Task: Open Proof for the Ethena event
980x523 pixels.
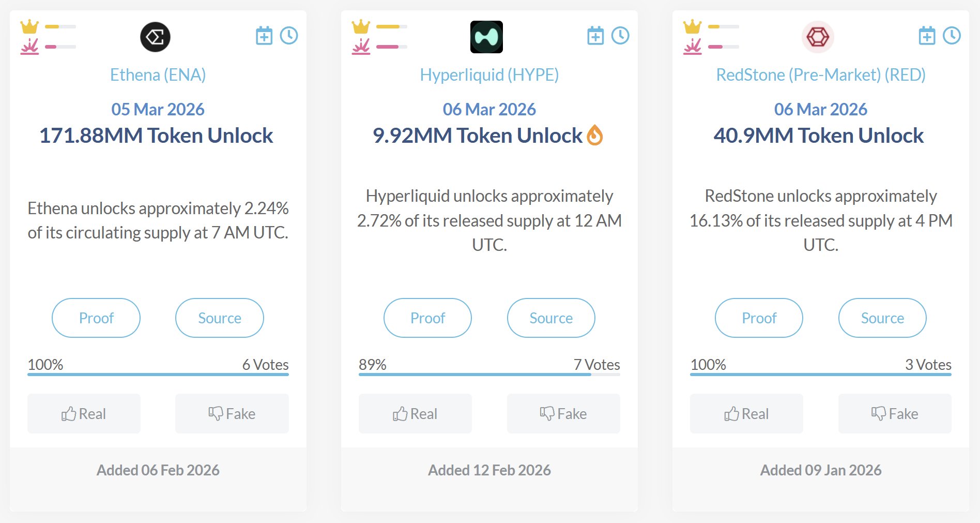Action: pyautogui.click(x=96, y=318)
